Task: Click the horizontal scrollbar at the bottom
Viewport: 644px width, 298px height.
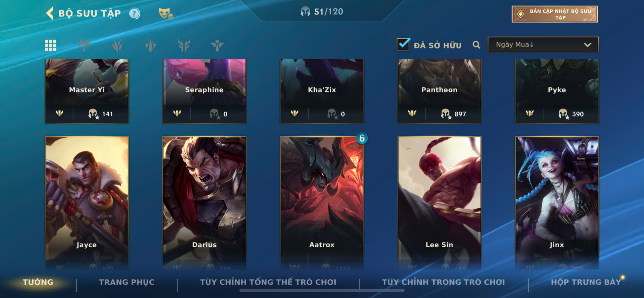Action: pyautogui.click(x=322, y=291)
